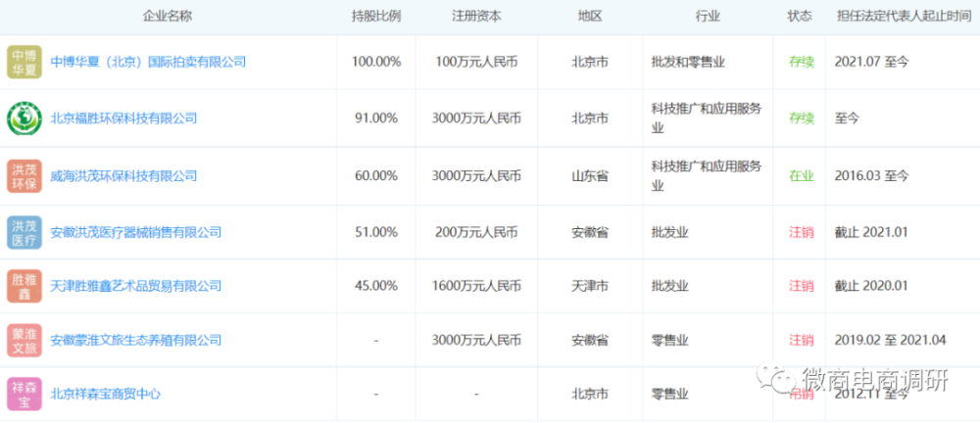The image size is (980, 423).
Task: Click 注销 status in 安徽洪茂医疗 row
Action: tap(802, 232)
